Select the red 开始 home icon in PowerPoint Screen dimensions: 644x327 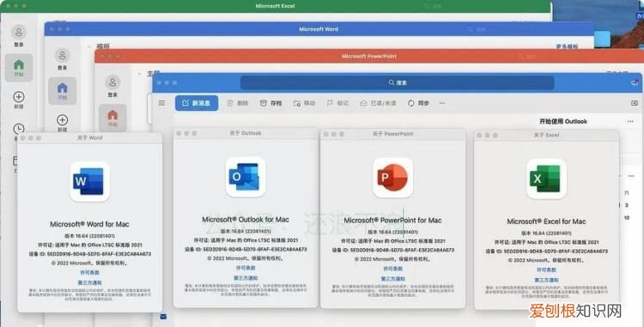[112, 115]
